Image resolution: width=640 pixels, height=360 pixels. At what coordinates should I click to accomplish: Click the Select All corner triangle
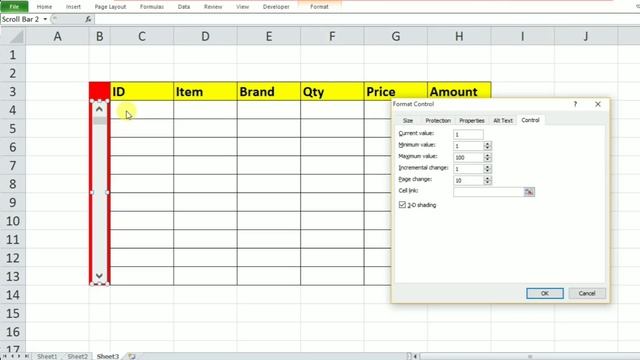[16, 37]
